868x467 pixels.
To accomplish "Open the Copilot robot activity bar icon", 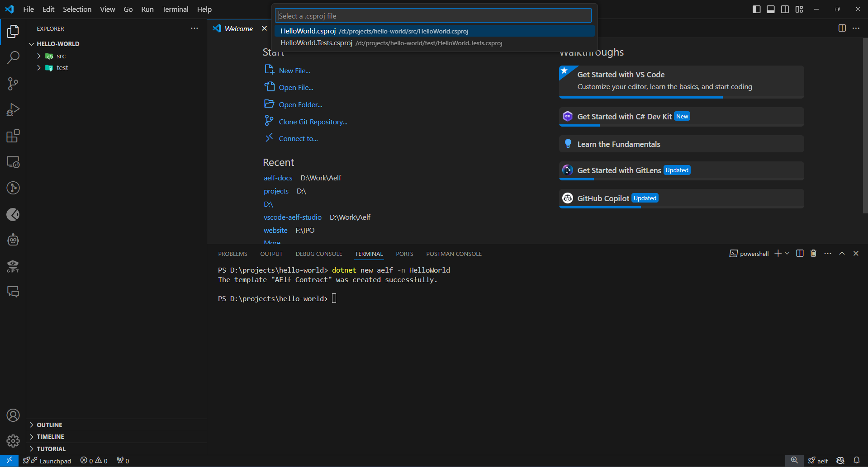I will (x=13, y=240).
